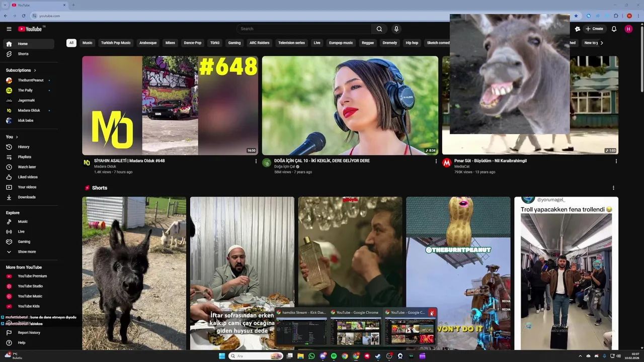The image size is (644, 362).
Task: Open Spotify from the taskbar
Action: coord(334,356)
